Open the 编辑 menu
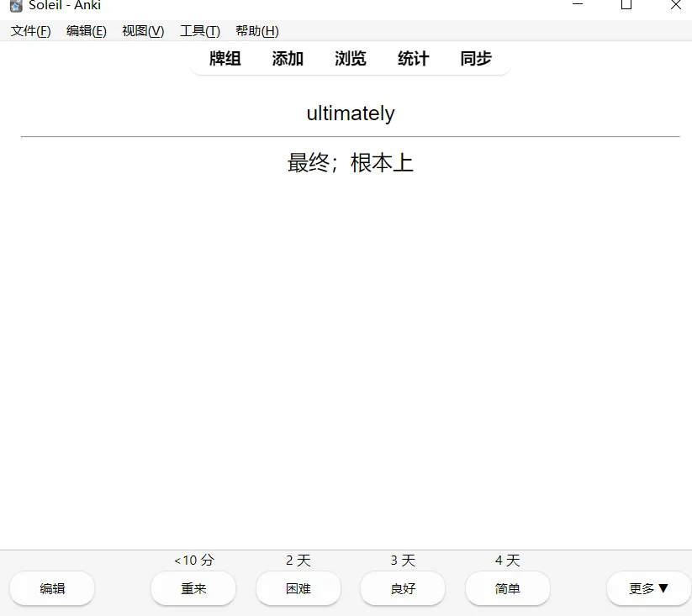 (x=86, y=31)
